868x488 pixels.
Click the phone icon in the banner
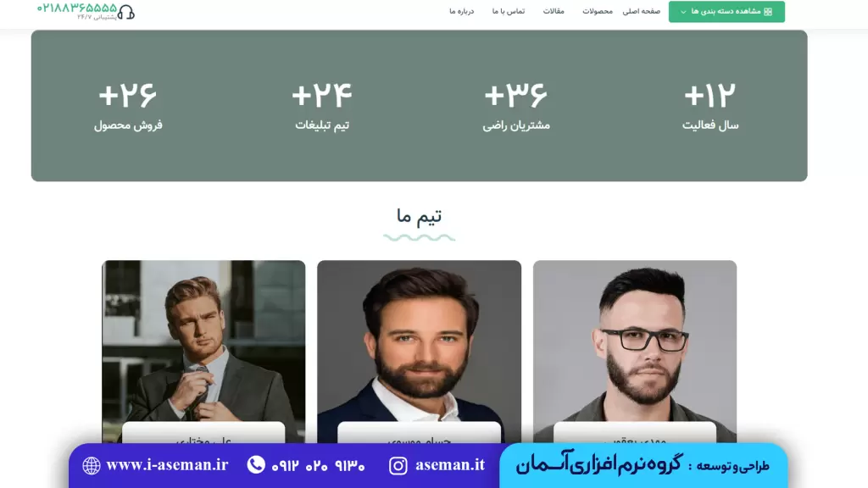[x=256, y=464]
